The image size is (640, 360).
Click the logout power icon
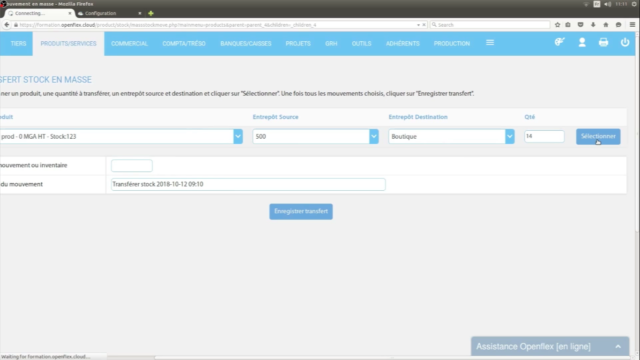click(x=625, y=42)
